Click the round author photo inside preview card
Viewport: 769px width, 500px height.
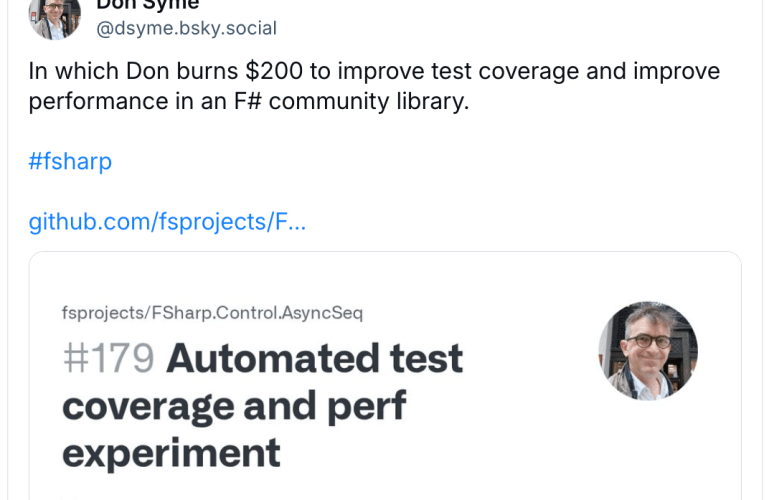click(647, 351)
